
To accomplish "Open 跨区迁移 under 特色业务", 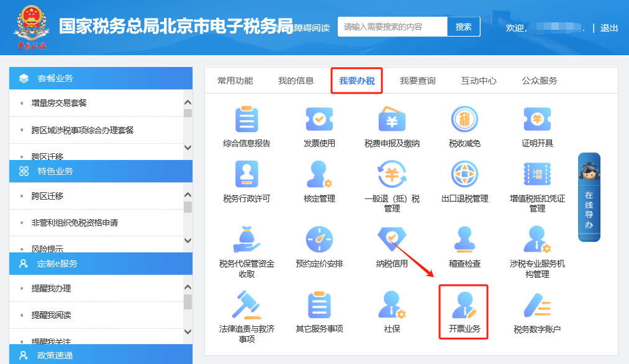I will click(x=47, y=196).
